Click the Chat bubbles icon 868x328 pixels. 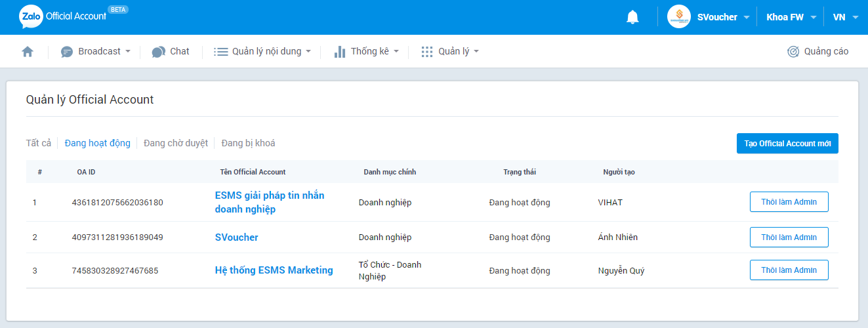tap(158, 52)
